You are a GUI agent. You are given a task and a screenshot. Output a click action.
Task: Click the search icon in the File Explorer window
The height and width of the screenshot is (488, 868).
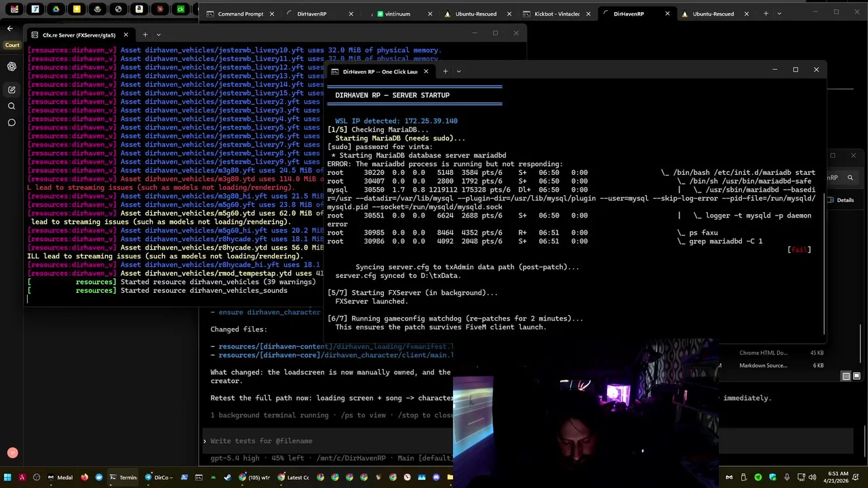pyautogui.click(x=850, y=178)
